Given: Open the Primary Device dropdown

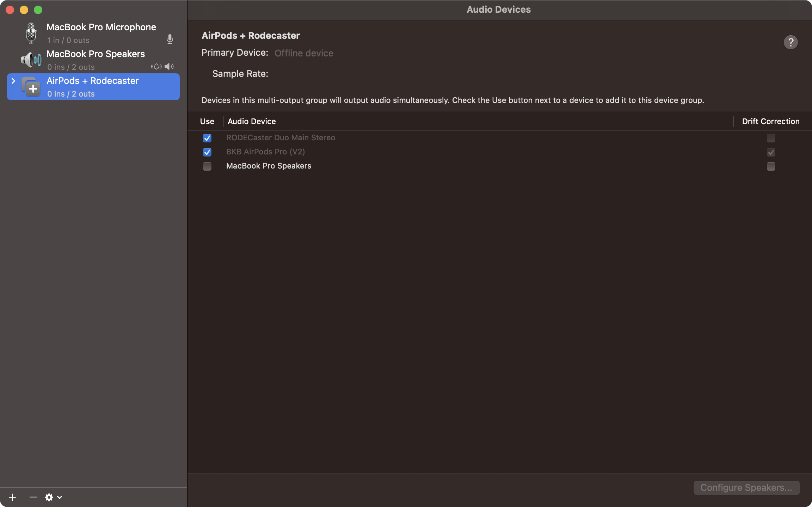Looking at the screenshot, I should tap(304, 53).
